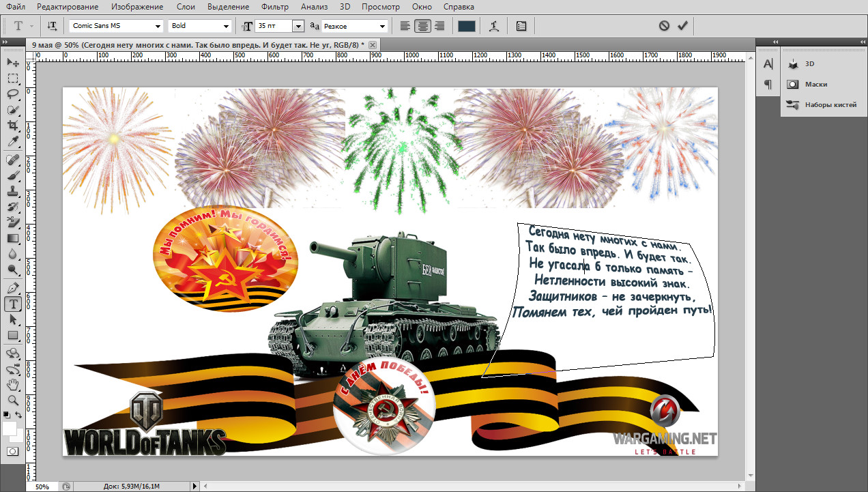The height and width of the screenshot is (492, 868).
Task: Select the Gradient tool
Action: (x=12, y=238)
